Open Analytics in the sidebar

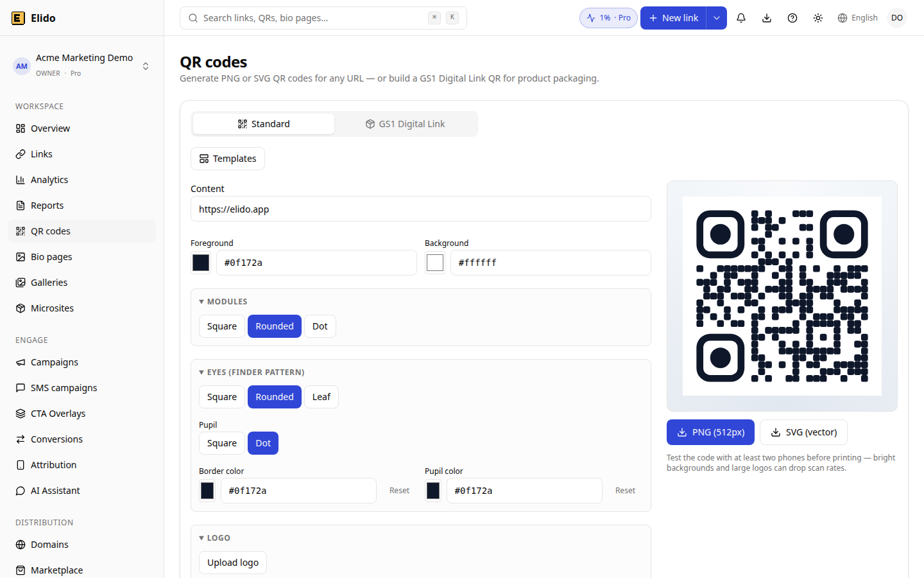pyautogui.click(x=81, y=180)
